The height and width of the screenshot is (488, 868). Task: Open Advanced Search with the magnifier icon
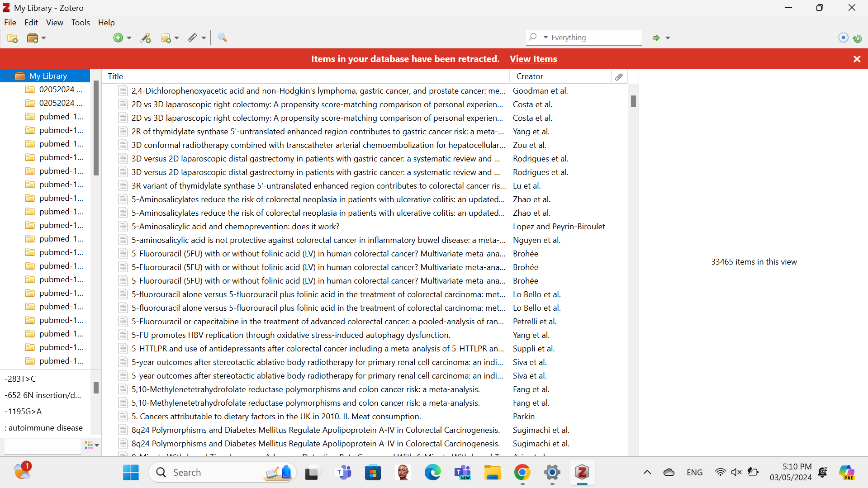click(x=222, y=38)
